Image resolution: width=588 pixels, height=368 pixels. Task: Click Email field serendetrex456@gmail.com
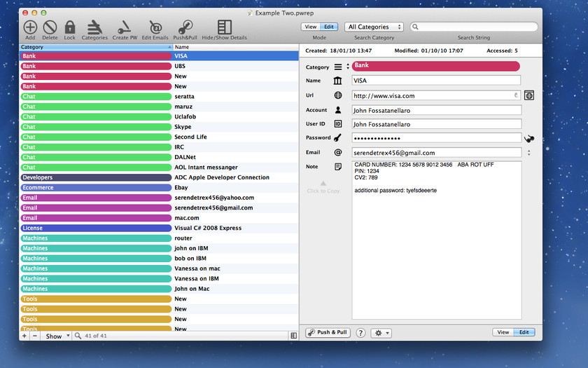pos(437,153)
